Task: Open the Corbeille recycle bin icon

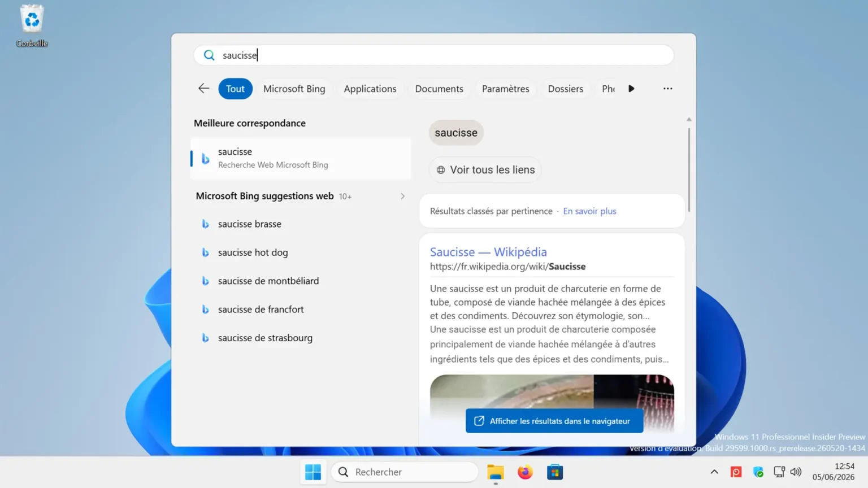Action: tap(32, 26)
